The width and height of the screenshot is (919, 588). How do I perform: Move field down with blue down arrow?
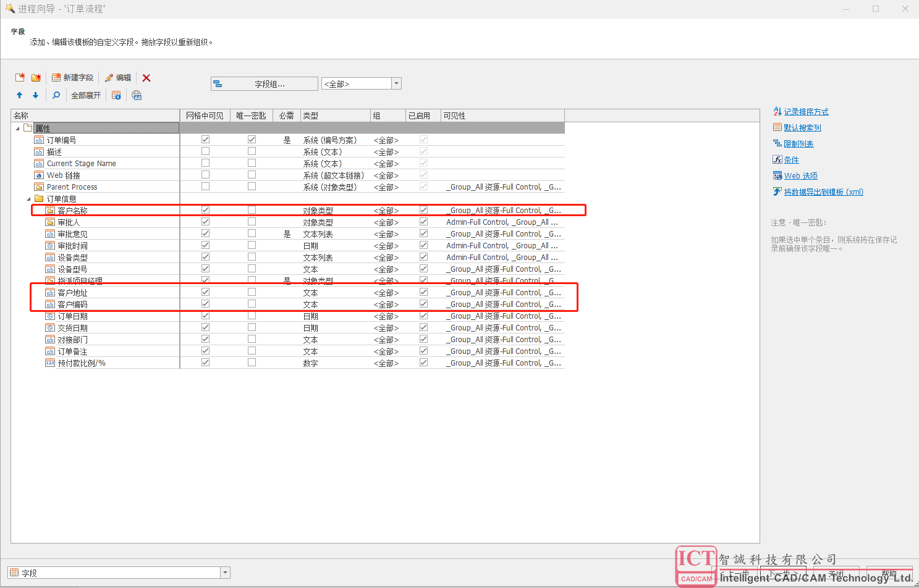(x=35, y=95)
